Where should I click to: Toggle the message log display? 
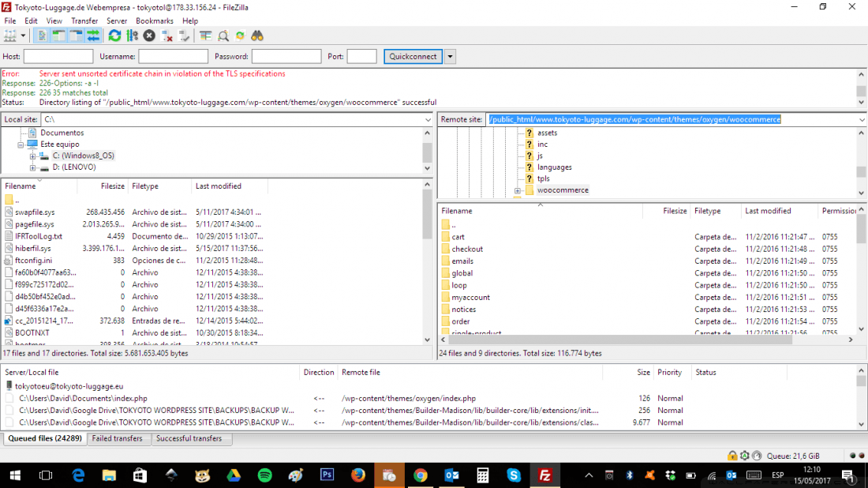coord(42,36)
